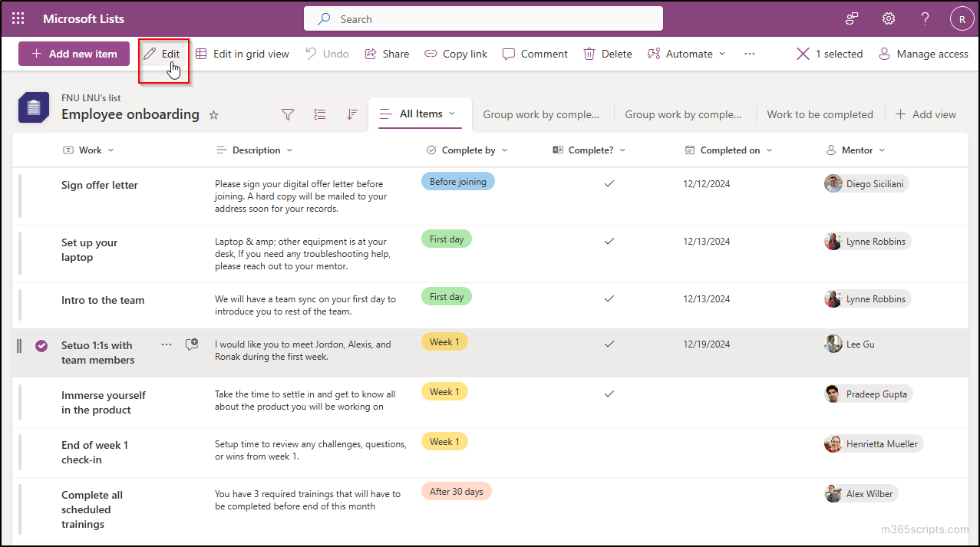Screen dimensions: 980x547
Task: Click Manage access
Action: (x=923, y=54)
